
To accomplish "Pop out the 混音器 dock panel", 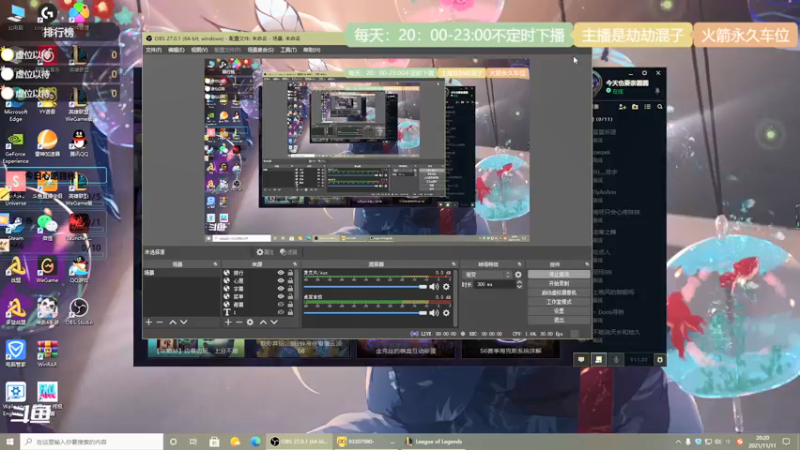I will (454, 264).
